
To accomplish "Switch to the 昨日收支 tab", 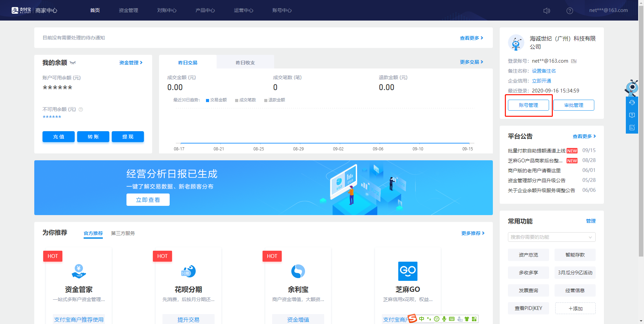I will point(245,62).
